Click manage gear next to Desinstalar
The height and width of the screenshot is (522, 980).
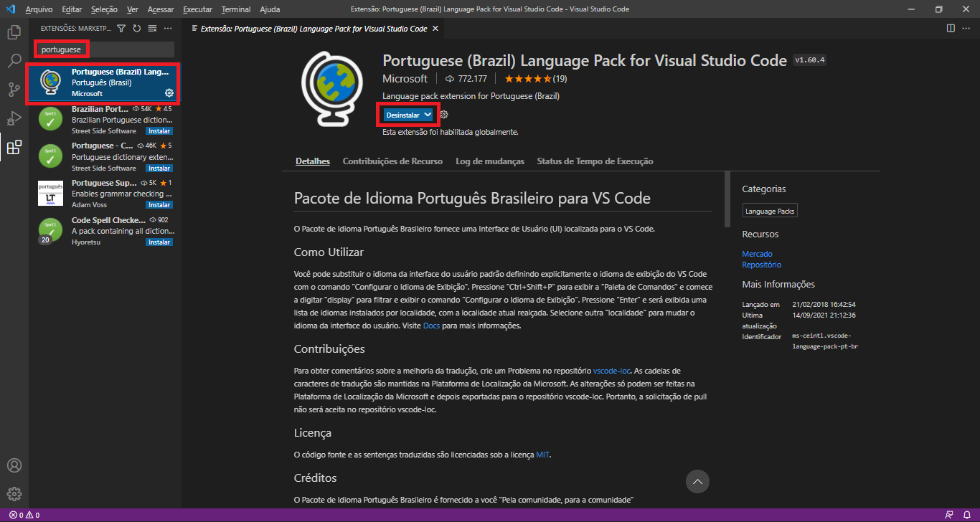pyautogui.click(x=444, y=115)
